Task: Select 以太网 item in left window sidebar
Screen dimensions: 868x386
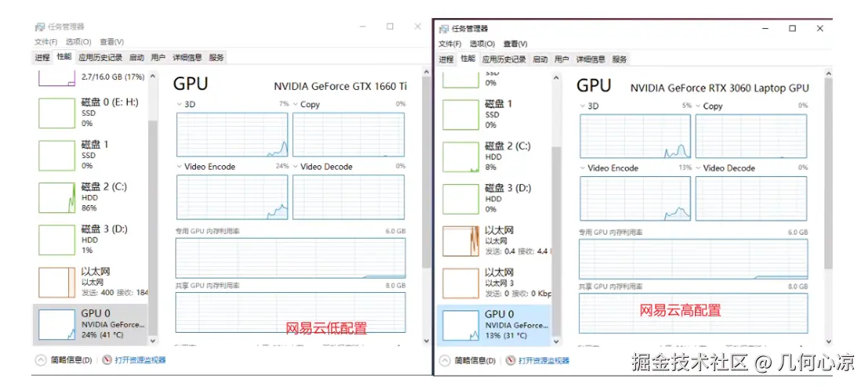Action: pyautogui.click(x=90, y=283)
